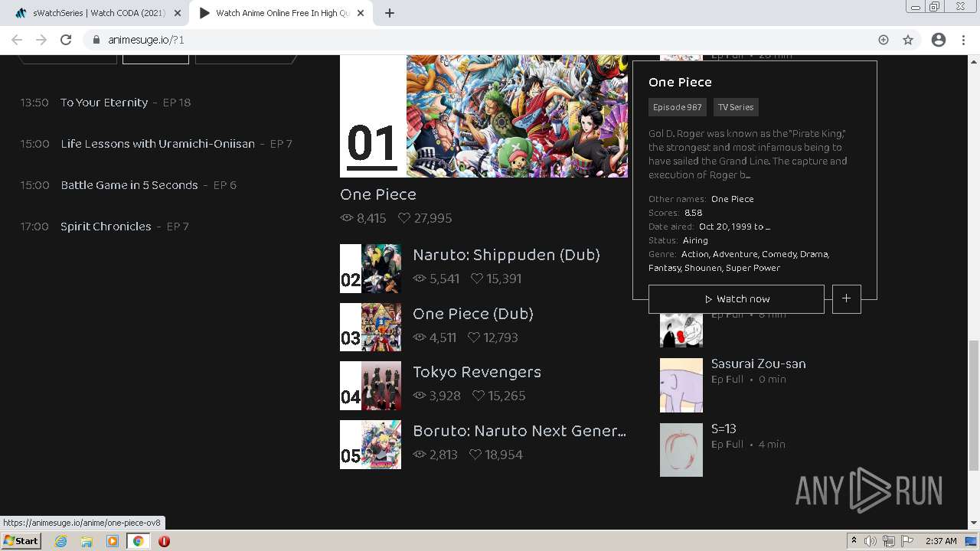This screenshot has height=551, width=980.
Task: Click the zoom magnifier icon in address bar
Action: pyautogui.click(x=884, y=40)
